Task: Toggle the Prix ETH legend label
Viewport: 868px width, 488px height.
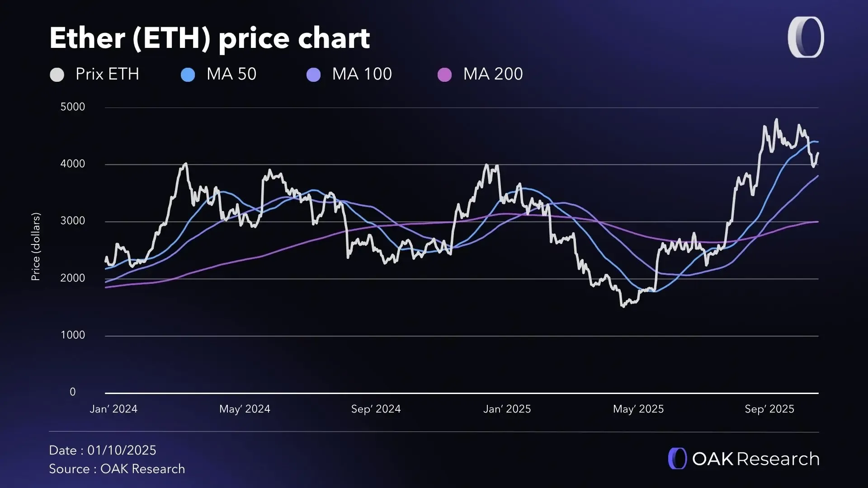Action: 107,74
